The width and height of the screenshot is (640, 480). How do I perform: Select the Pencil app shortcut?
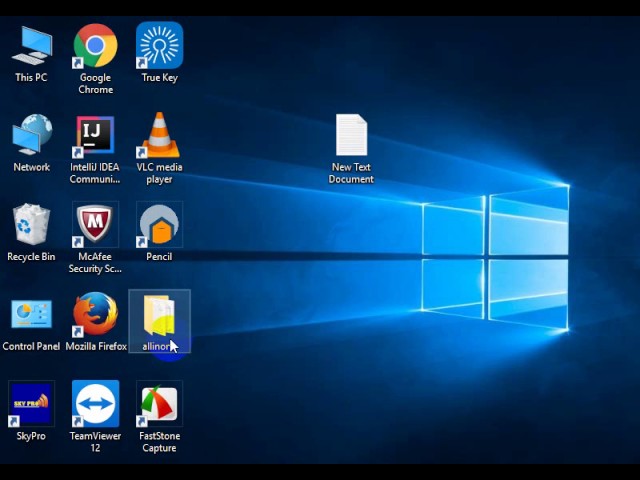[159, 224]
